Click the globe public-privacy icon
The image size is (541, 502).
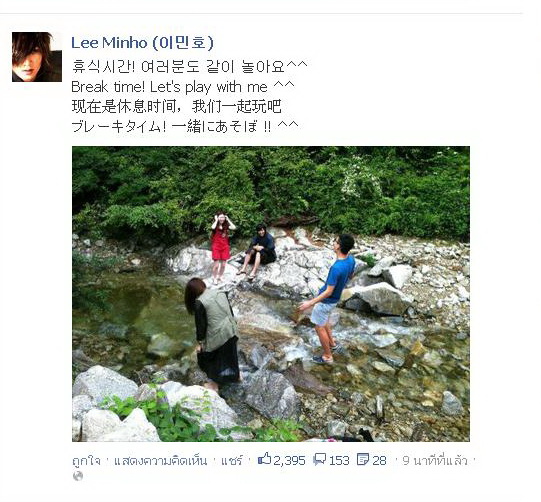click(78, 476)
